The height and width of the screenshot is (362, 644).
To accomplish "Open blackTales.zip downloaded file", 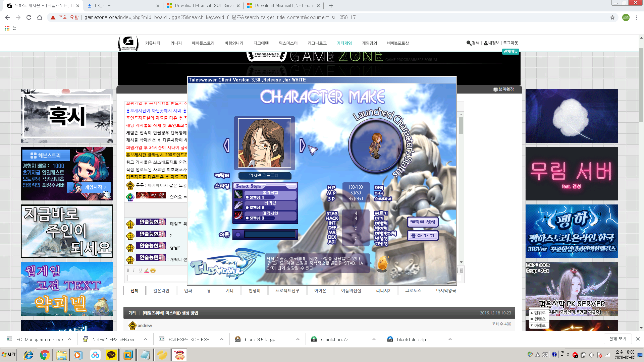I will pos(411,340).
